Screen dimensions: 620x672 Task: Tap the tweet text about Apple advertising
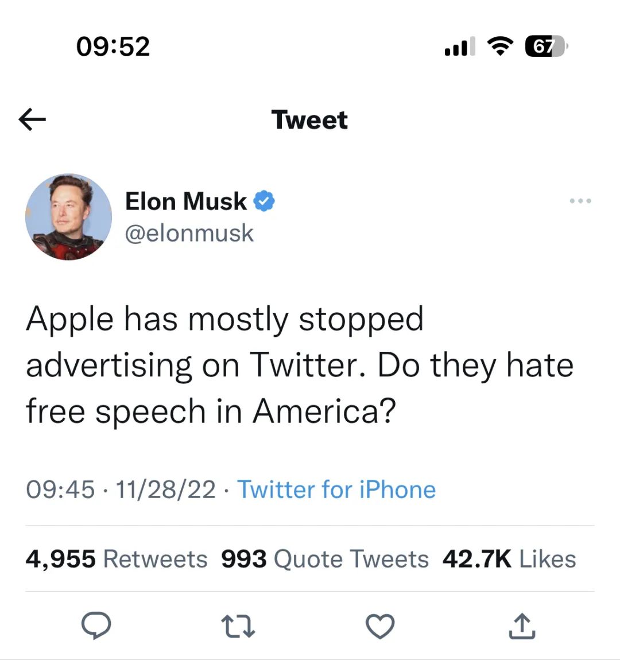pos(299,365)
